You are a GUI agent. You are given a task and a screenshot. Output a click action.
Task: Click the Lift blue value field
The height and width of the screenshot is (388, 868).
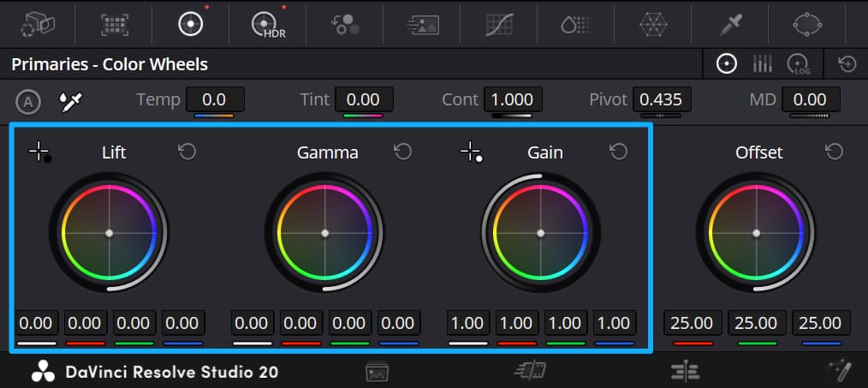(x=183, y=323)
